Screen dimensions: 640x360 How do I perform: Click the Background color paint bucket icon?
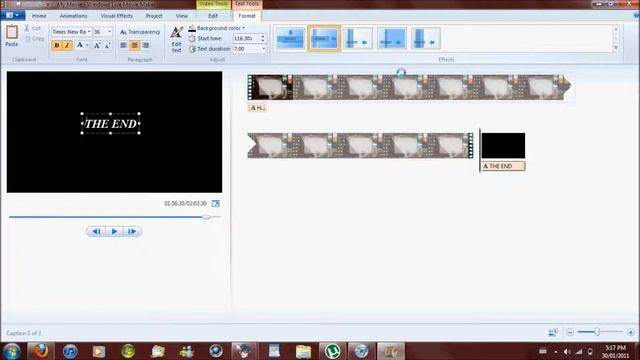[192, 28]
